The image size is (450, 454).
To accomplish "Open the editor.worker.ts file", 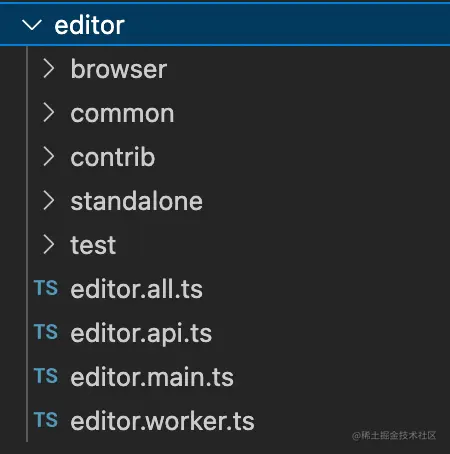I will 163,421.
